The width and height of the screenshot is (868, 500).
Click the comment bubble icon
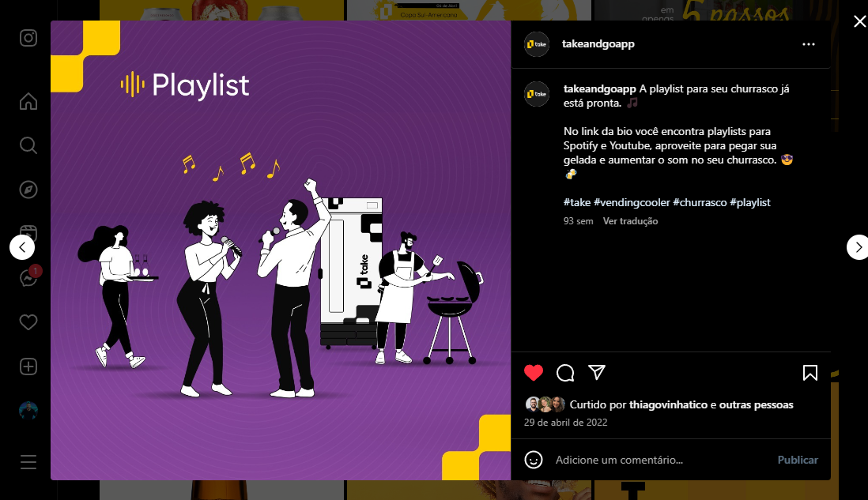point(565,373)
